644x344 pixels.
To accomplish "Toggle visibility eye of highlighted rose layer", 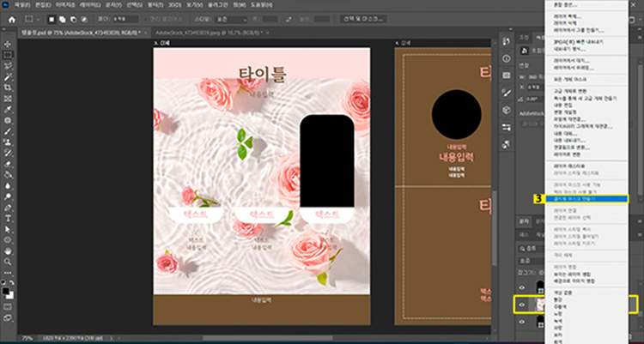I will [x=521, y=303].
